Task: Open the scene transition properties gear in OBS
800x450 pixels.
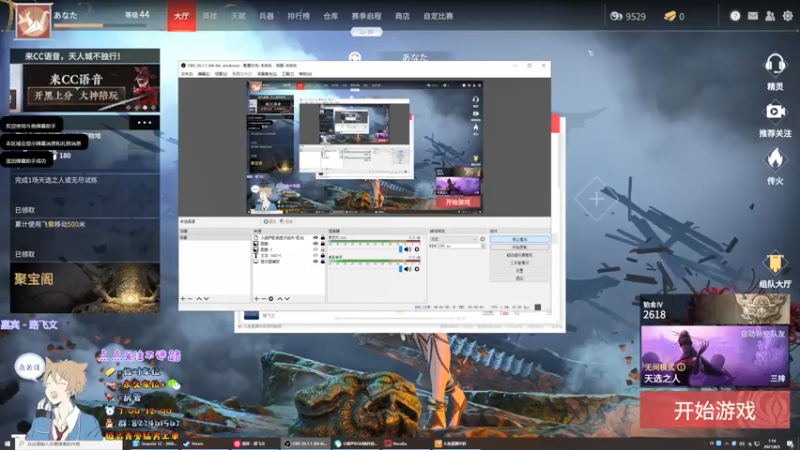Action: [x=483, y=239]
